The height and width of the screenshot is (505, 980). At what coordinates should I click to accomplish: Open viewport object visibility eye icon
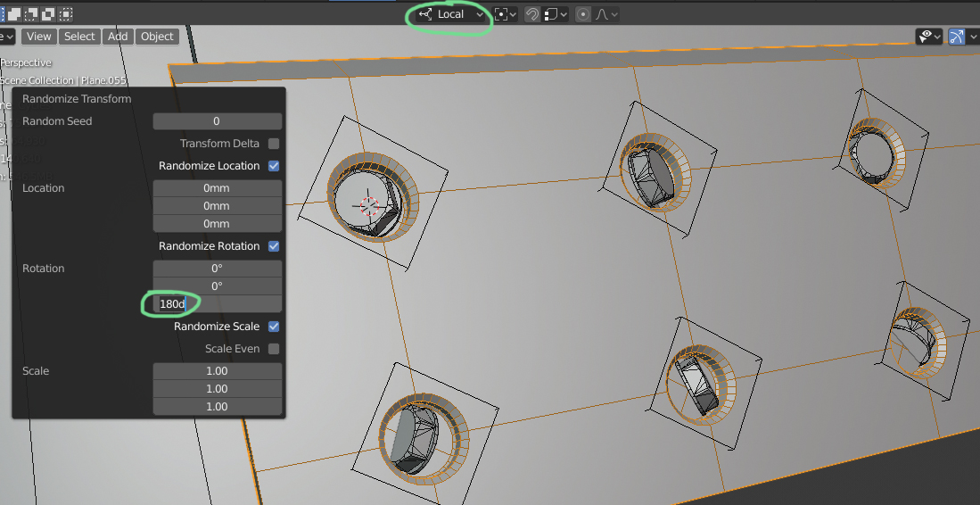pos(929,37)
